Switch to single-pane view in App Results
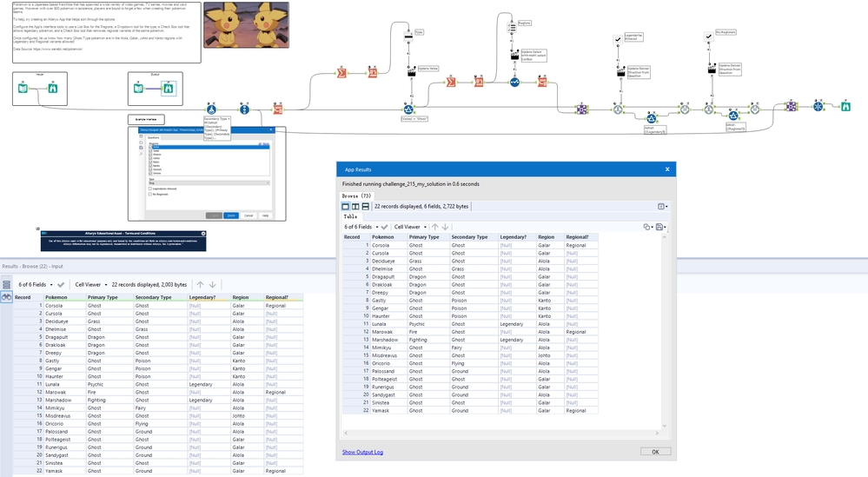 [x=346, y=207]
